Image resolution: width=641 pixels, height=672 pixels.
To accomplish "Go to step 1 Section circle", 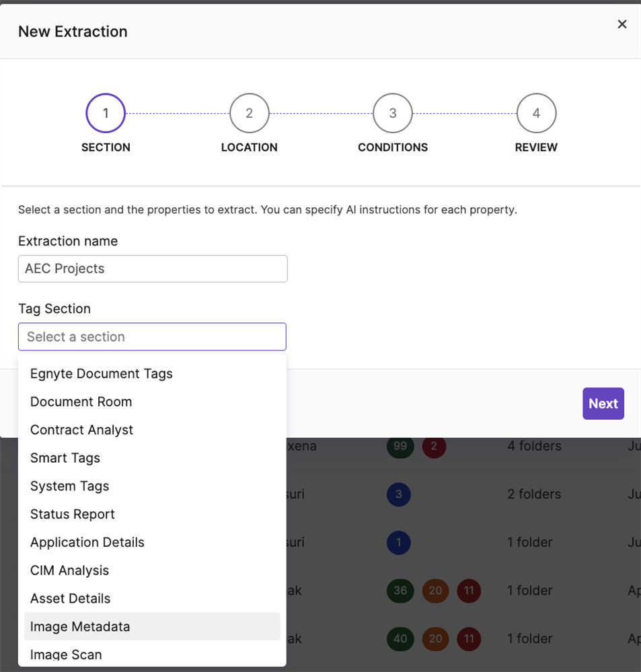I will tap(106, 113).
